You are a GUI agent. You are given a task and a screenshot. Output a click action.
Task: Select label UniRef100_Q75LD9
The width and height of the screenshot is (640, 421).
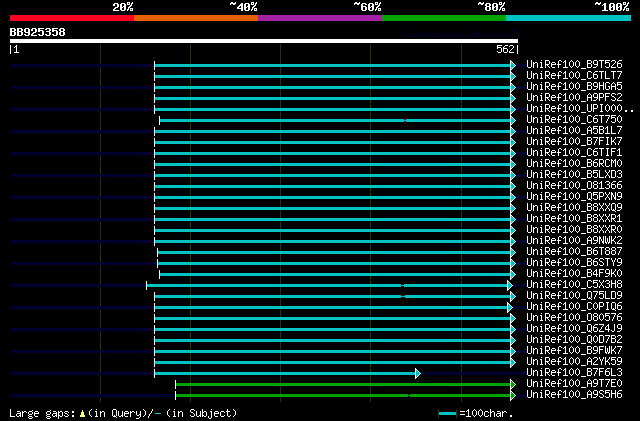pyautogui.click(x=574, y=296)
